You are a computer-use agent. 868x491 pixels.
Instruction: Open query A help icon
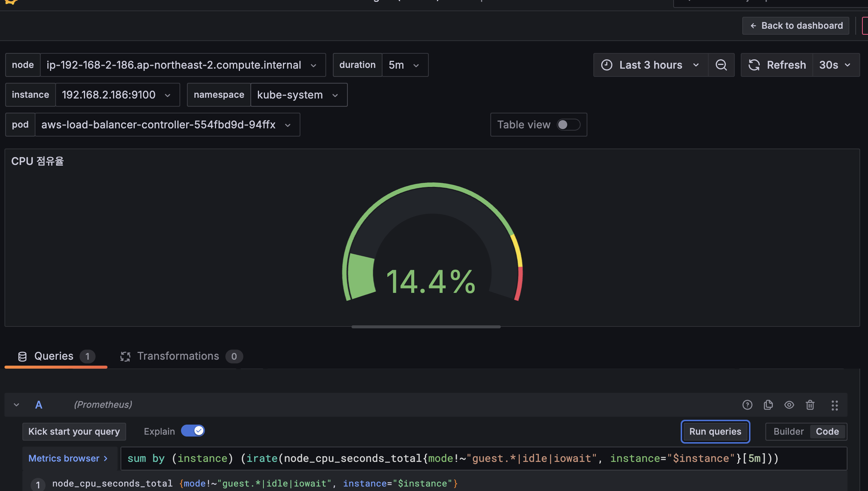point(747,405)
